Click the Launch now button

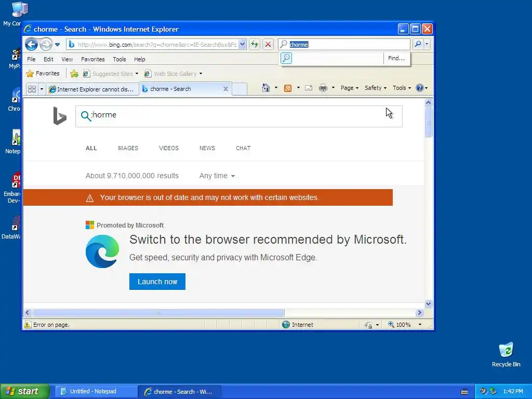click(157, 282)
